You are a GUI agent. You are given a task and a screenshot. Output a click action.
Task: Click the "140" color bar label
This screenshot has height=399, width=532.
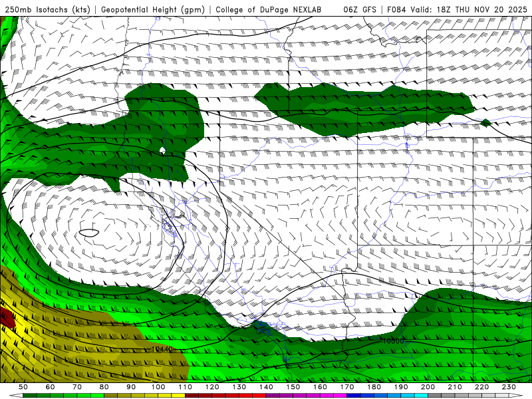click(x=266, y=387)
